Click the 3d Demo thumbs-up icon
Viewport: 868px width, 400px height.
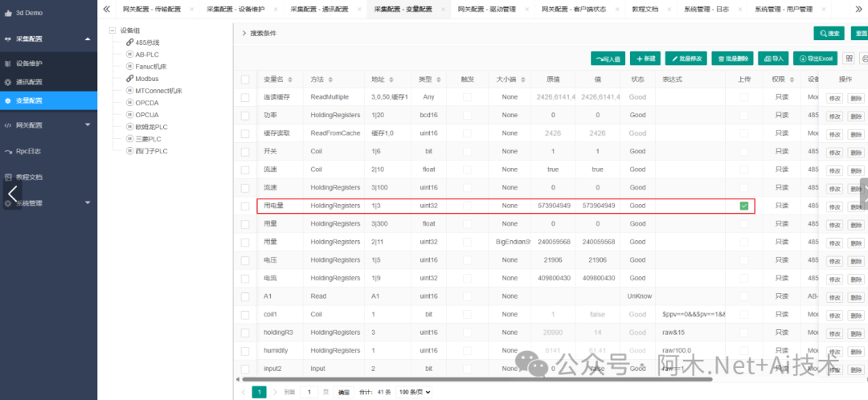[x=8, y=14]
